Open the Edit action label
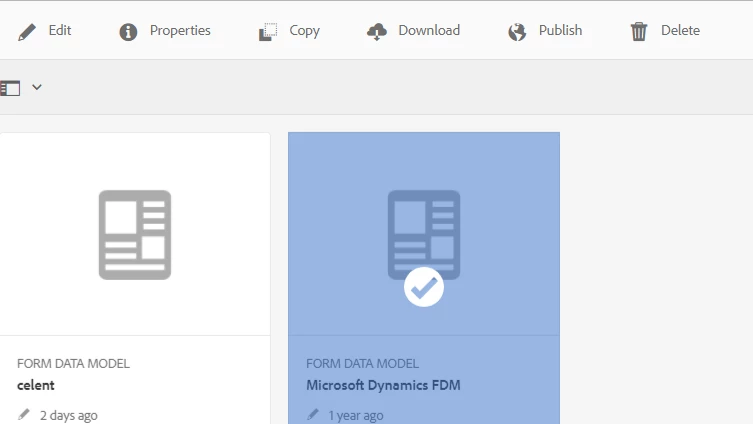Viewport: 753px width, 424px height. coord(60,30)
